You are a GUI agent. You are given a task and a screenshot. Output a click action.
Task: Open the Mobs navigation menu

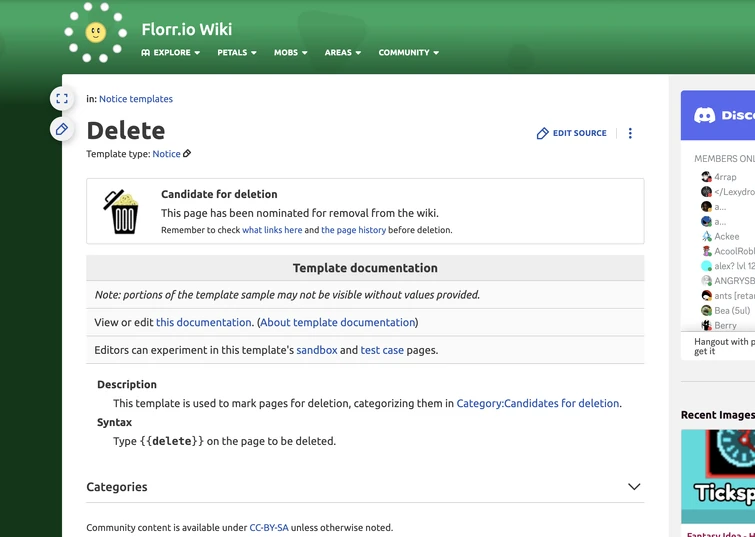click(x=291, y=52)
